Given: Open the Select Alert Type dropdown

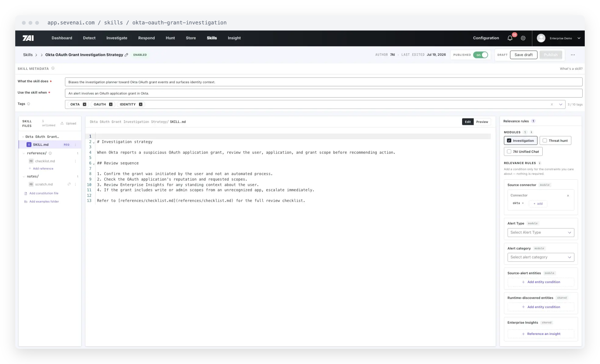Looking at the screenshot, I should pos(541,232).
